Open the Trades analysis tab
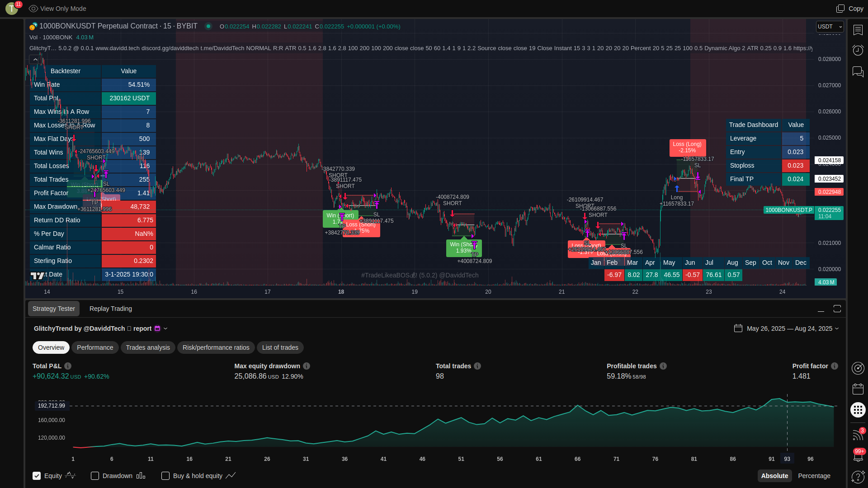868x488 pixels. tap(148, 347)
